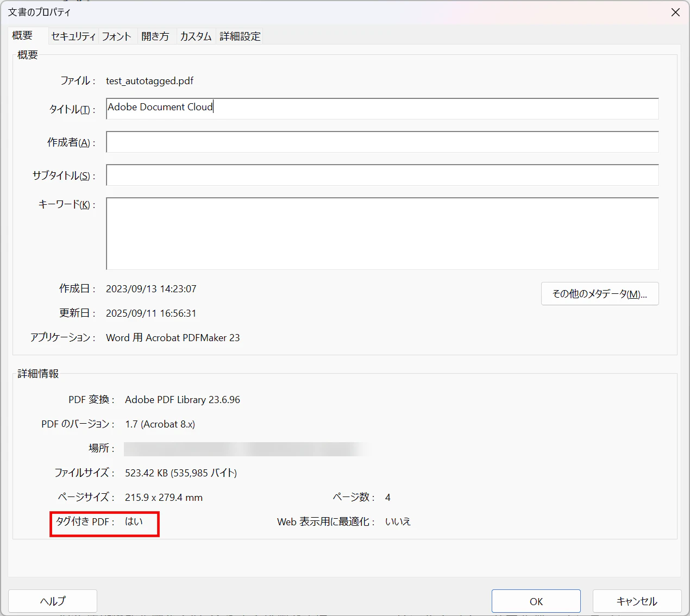690x616 pixels.
Task: Click Word 用 Acrobat PDFMaker 23 text
Action: click(173, 338)
